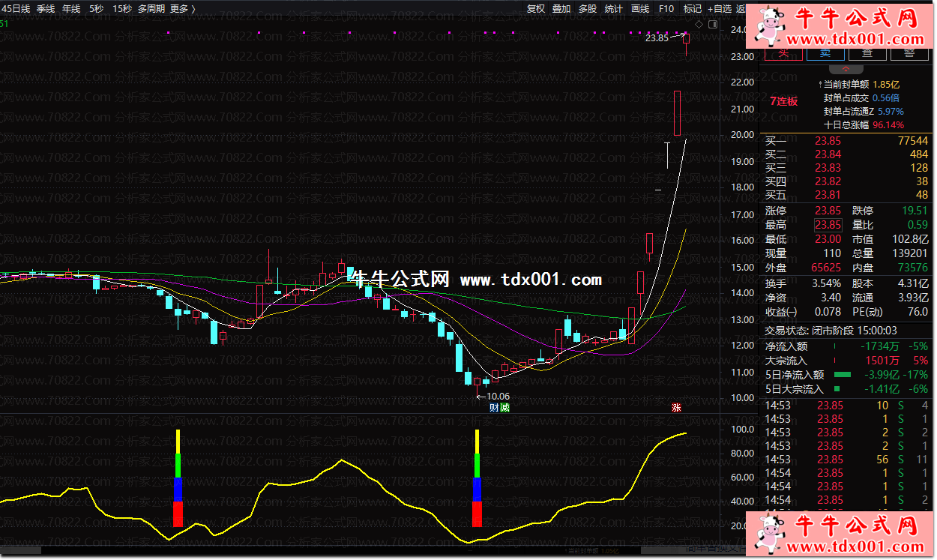
Task: Select the 买四 bid price 23.82
Action: 828,181
